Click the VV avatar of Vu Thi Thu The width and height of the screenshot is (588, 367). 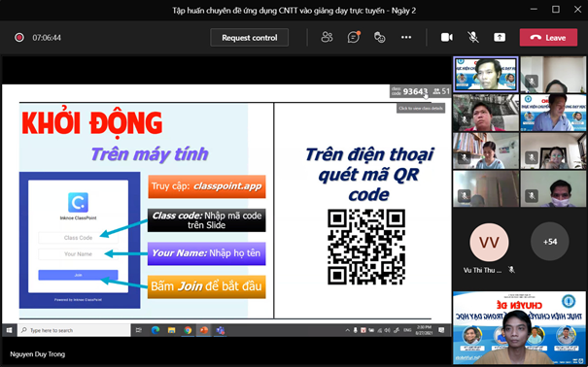pyautogui.click(x=489, y=243)
